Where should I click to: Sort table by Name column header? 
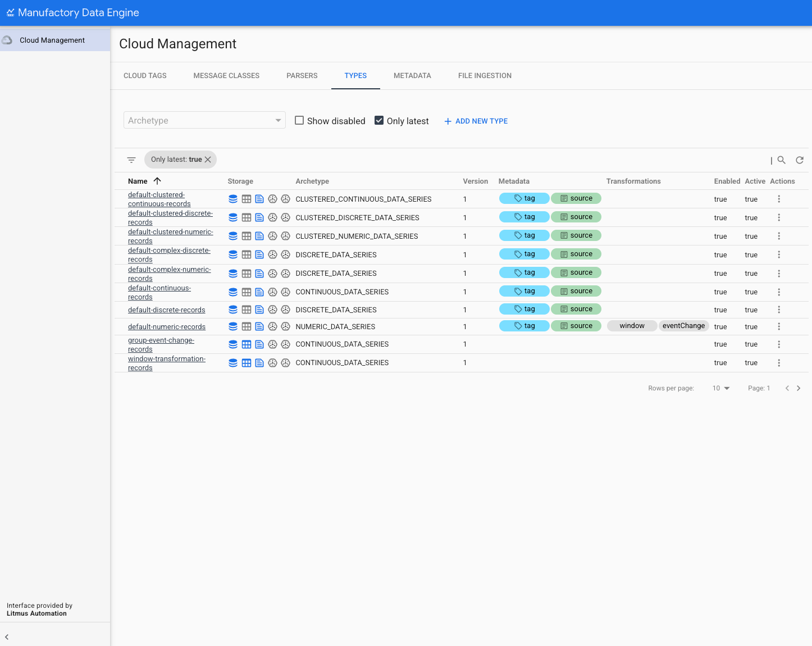point(138,181)
